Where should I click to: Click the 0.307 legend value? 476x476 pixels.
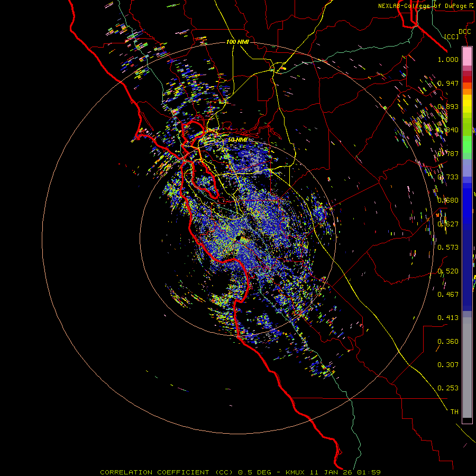point(448,365)
